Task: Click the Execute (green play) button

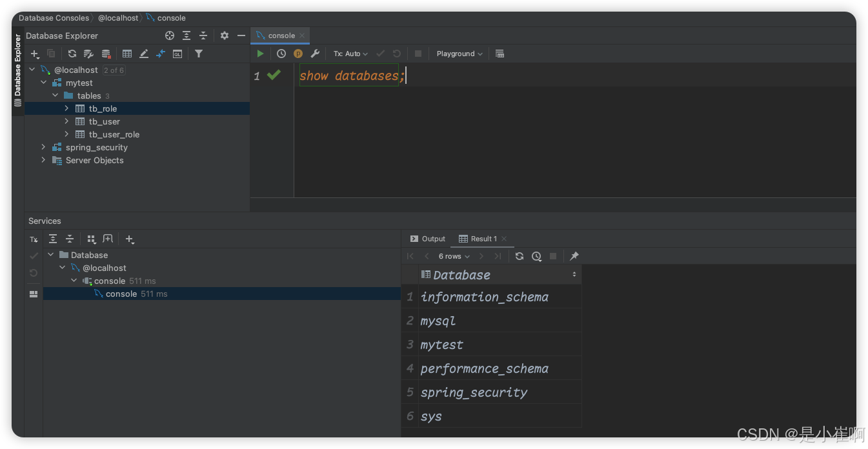Action: 261,54
